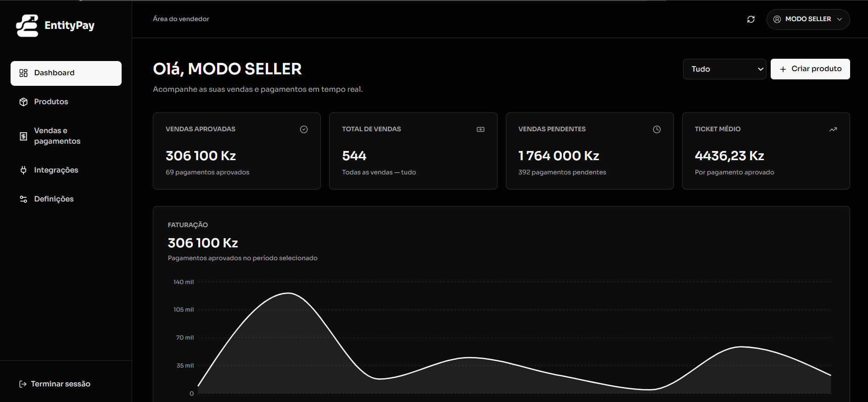Click the plus icon in Criar produto
Image resolution: width=868 pixels, height=402 pixels.
(783, 69)
